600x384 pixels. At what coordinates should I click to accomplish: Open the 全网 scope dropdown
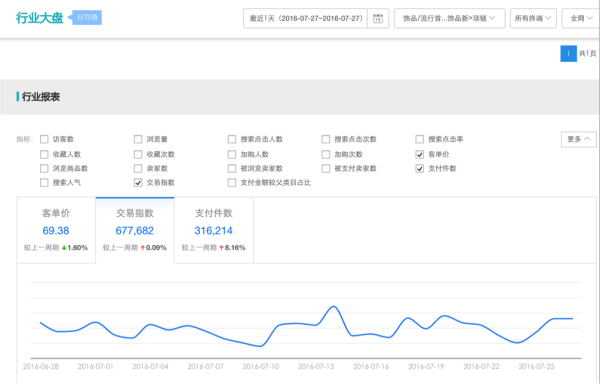coord(580,18)
